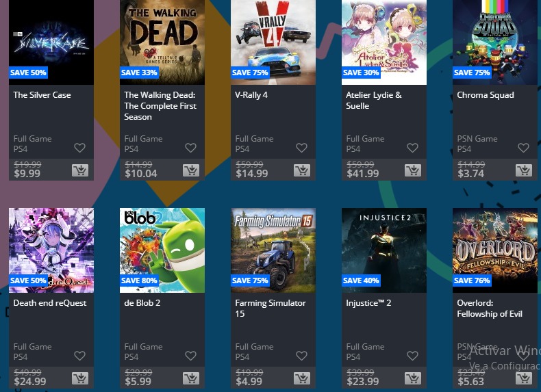Open The Walking Dead cover thumbnail

point(162,42)
